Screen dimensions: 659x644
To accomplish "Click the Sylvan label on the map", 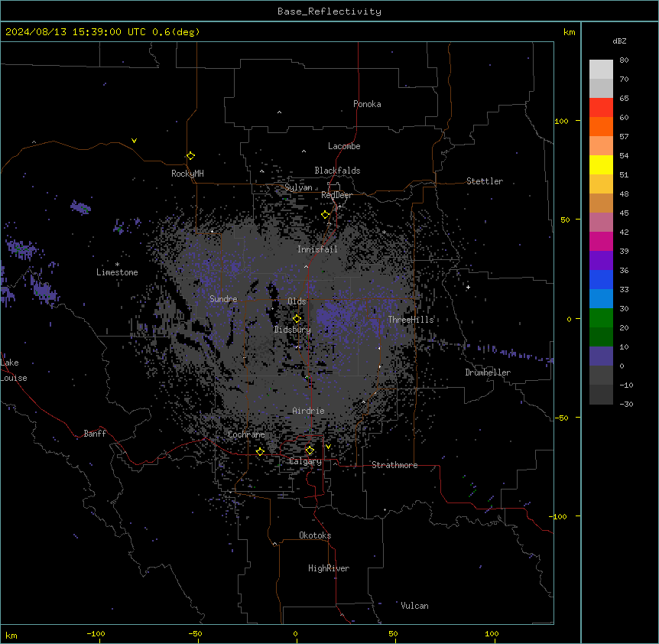I will point(298,187).
